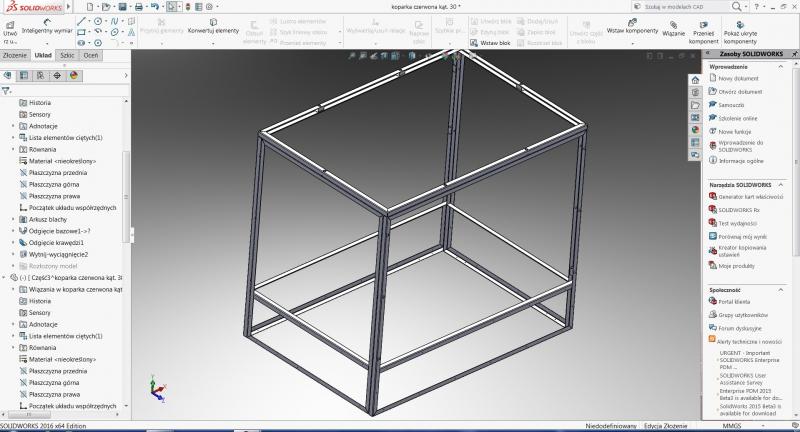Open the Wstaw komponenty dropdown arrow
Screen dimensions: 800x432
632,44
